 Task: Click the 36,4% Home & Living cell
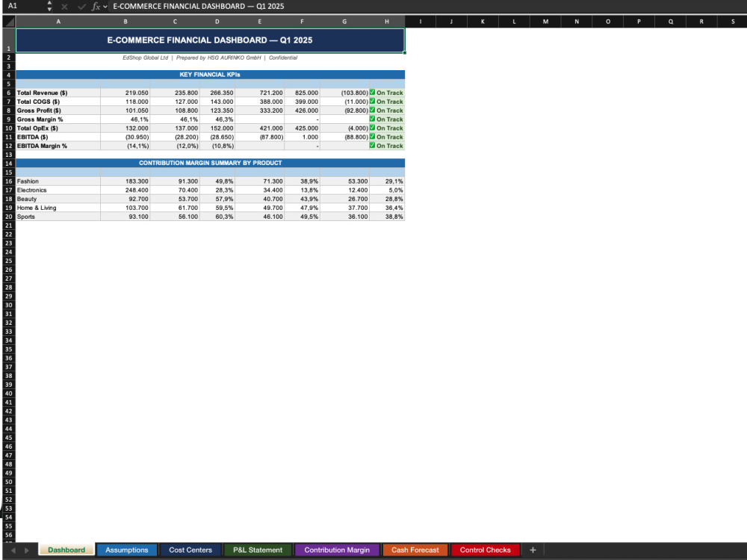387,208
